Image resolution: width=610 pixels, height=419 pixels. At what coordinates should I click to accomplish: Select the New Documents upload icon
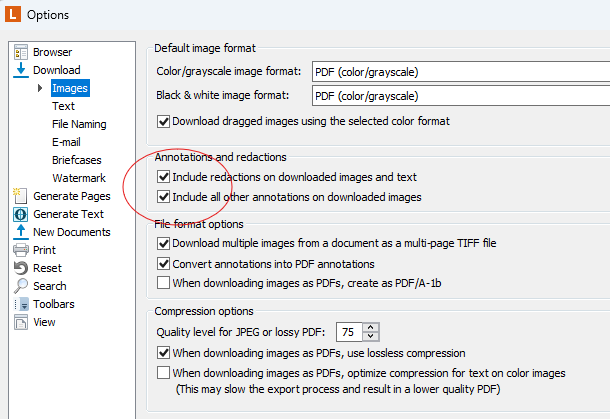21,232
